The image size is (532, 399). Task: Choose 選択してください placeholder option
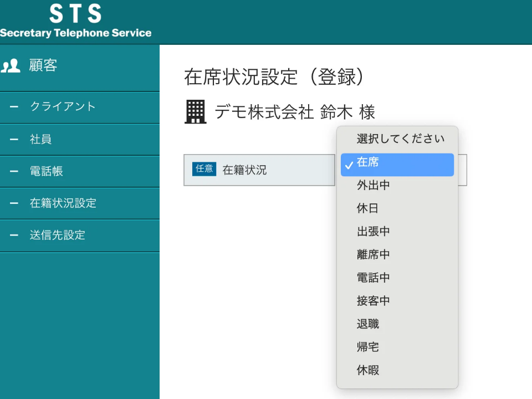[400, 139]
